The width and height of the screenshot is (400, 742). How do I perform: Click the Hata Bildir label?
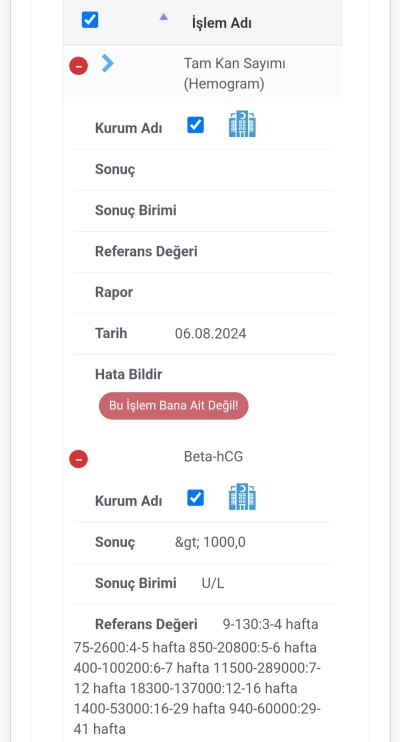point(129,374)
